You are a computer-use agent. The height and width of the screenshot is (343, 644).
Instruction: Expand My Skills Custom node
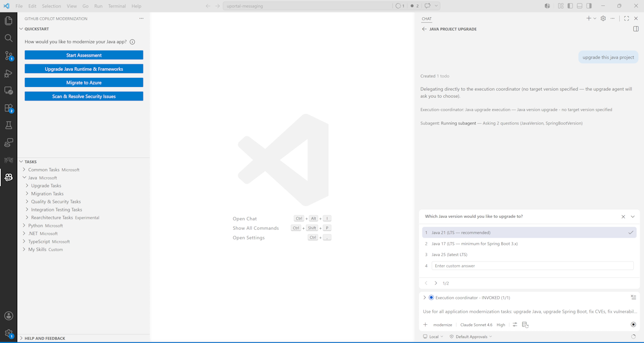coord(24,250)
